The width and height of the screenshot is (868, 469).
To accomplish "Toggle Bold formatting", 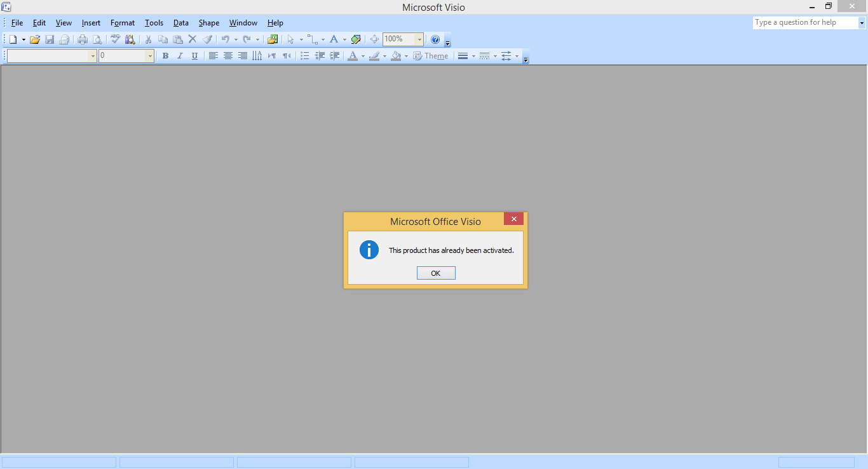I will [x=165, y=56].
